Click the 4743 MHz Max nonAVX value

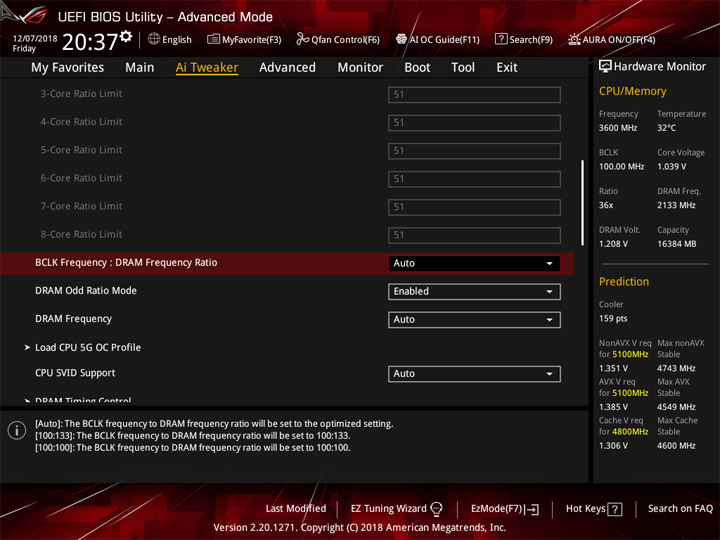676,368
